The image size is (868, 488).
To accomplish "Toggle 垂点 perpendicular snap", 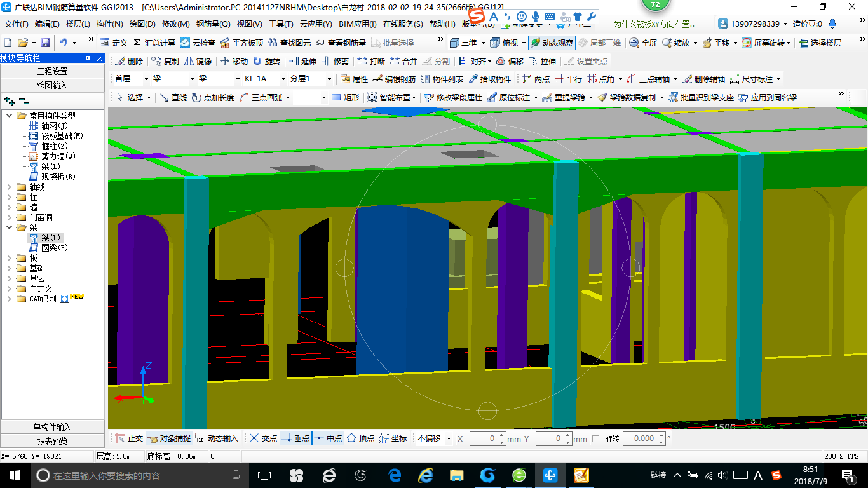I will pos(295,438).
